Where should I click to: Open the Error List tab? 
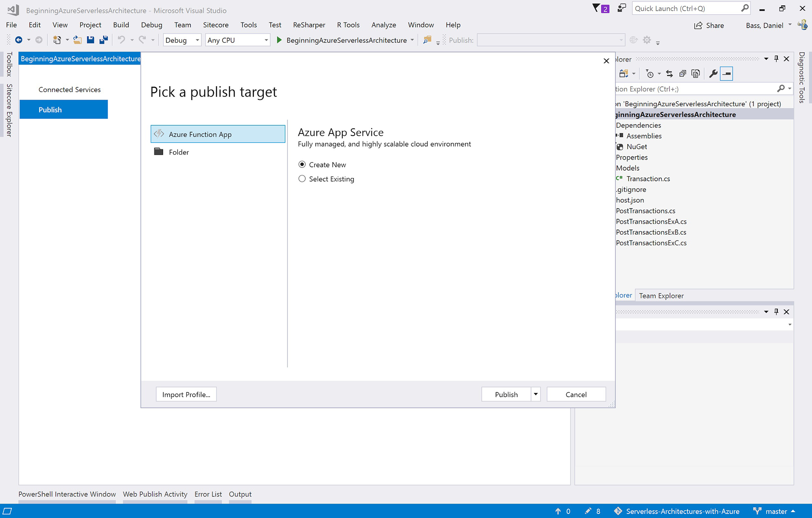click(208, 494)
